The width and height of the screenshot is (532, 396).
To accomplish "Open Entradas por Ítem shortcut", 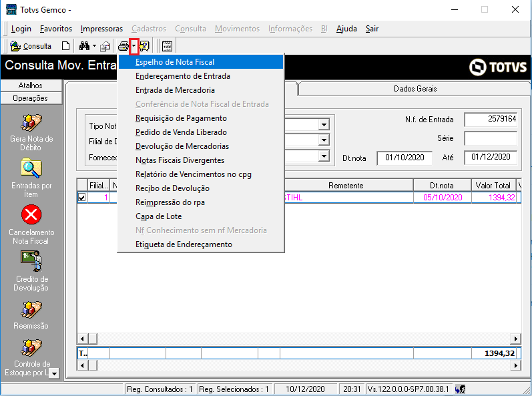I will point(31,178).
